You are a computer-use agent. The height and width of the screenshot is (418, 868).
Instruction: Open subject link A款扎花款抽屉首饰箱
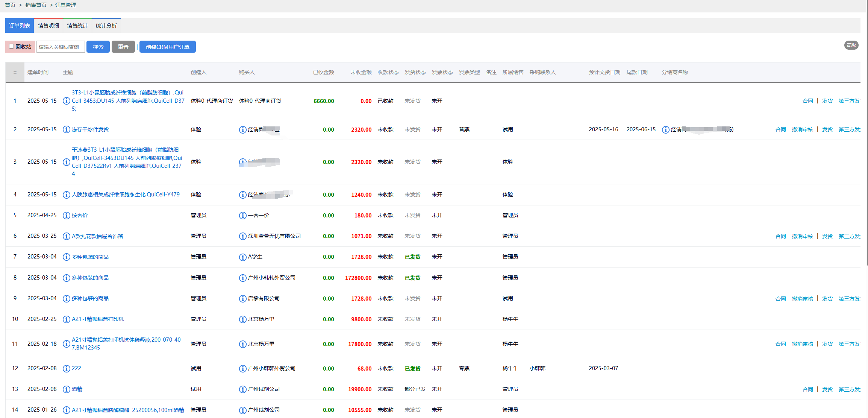97,236
